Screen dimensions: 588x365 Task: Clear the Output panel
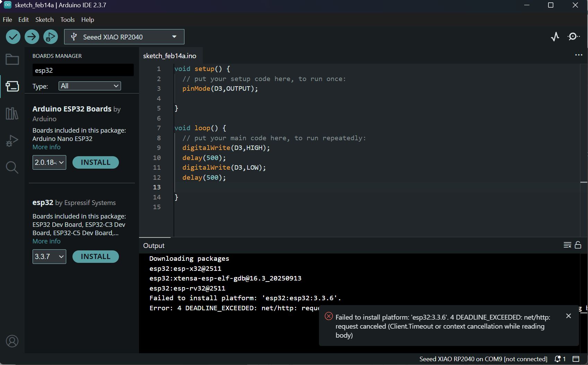point(567,245)
